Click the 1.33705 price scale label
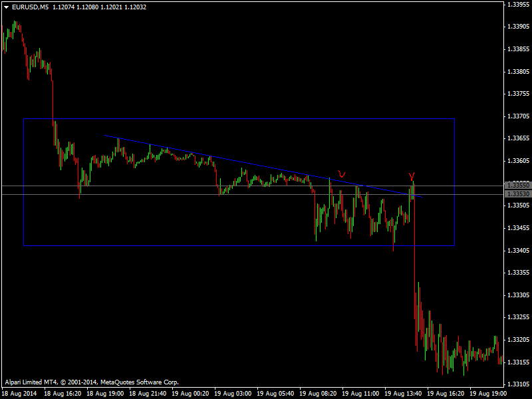Viewport: 532px width, 399px height. (x=519, y=116)
